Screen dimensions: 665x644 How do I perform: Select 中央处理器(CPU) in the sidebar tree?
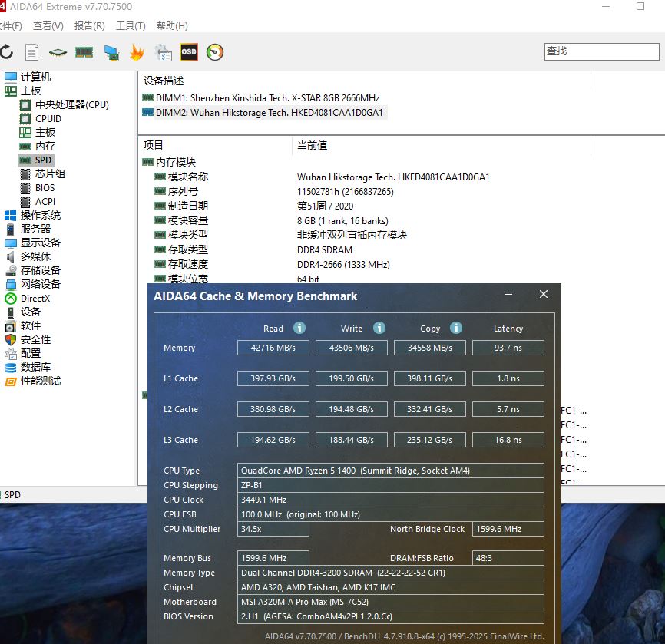[71, 104]
